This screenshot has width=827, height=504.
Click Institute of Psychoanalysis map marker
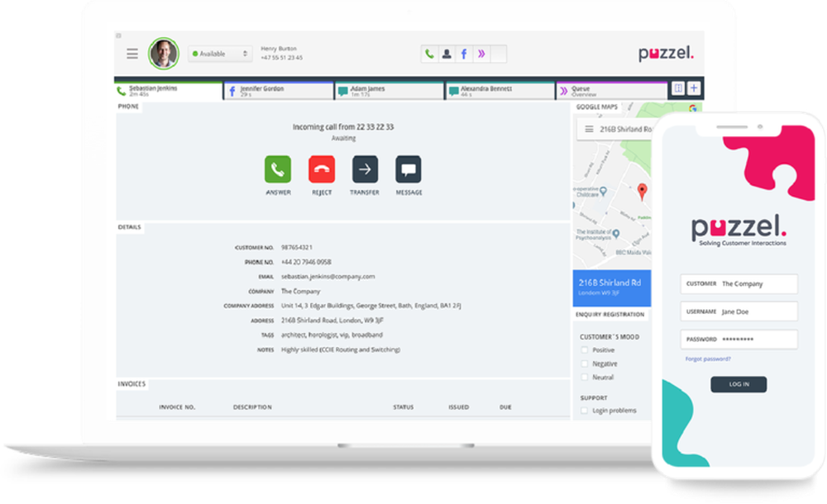(615, 234)
